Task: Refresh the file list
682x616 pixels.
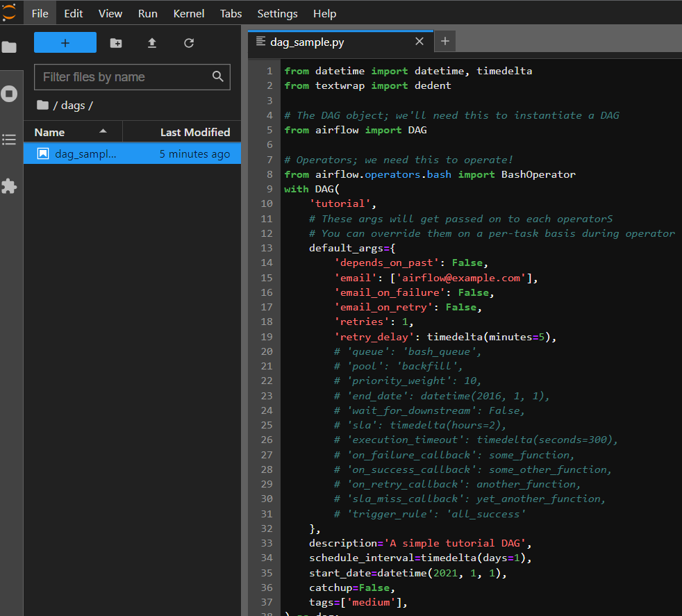Action: point(189,43)
